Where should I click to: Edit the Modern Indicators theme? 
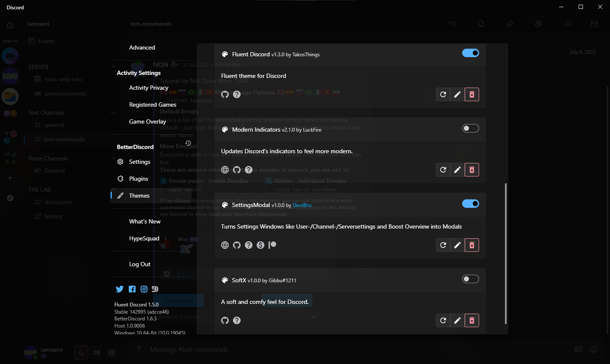click(457, 169)
